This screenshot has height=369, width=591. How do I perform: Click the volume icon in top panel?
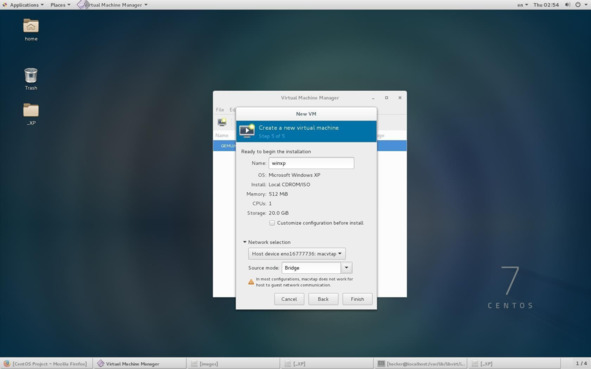point(568,5)
